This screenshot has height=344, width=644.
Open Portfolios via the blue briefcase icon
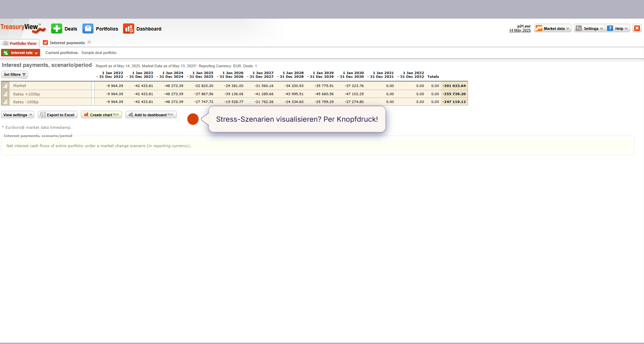click(x=88, y=29)
